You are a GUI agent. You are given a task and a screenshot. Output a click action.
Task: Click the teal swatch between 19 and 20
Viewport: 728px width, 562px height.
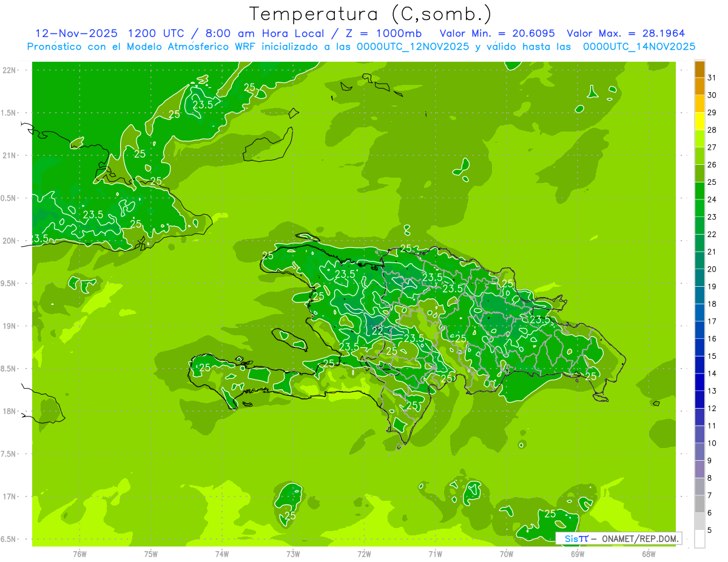[x=699, y=278]
